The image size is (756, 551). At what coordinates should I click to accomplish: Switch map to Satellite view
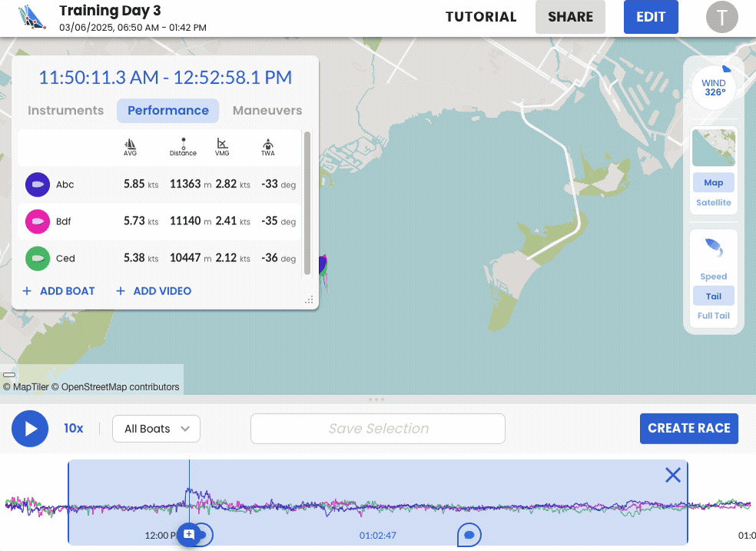pyautogui.click(x=713, y=203)
